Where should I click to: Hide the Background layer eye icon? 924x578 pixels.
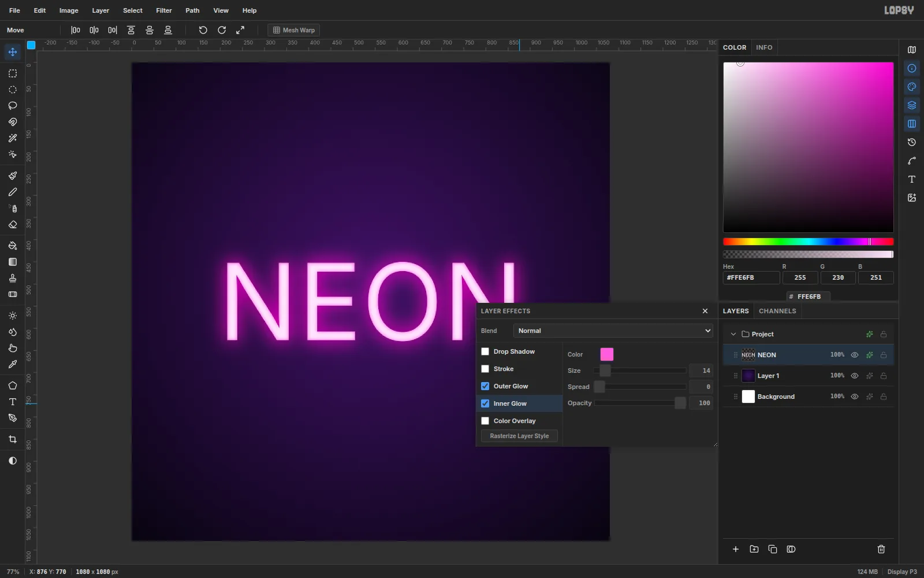855,397
